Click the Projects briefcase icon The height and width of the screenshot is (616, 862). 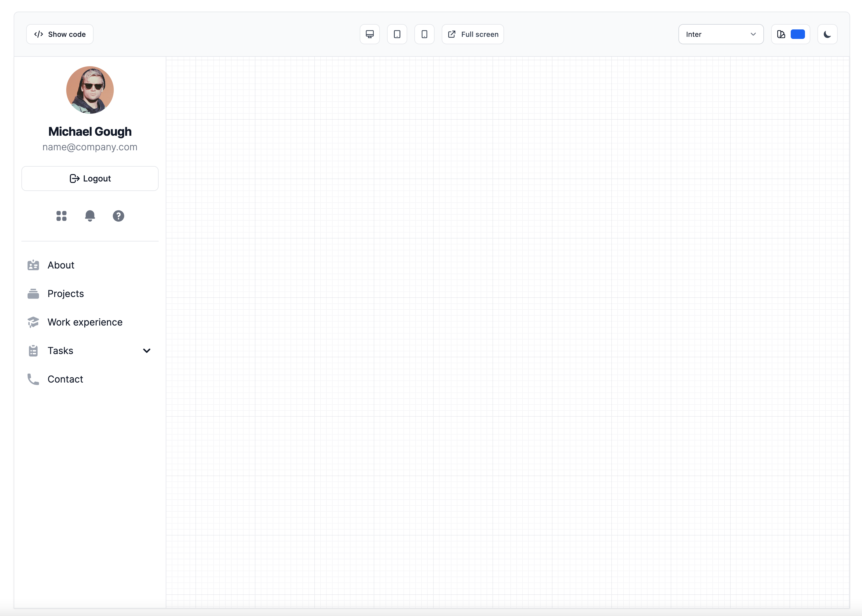33,293
